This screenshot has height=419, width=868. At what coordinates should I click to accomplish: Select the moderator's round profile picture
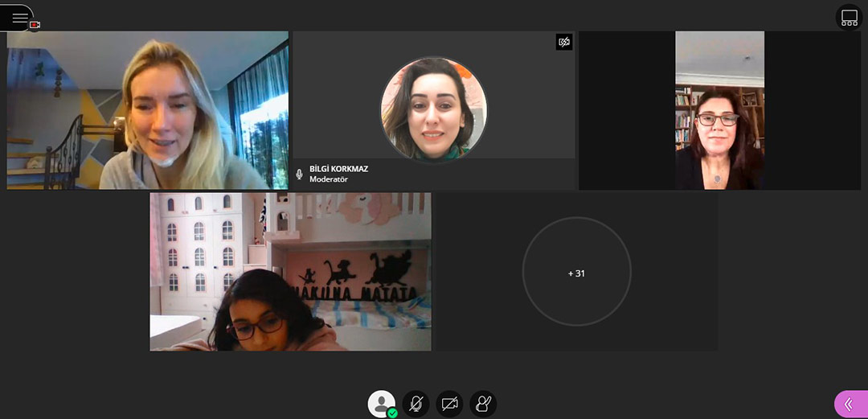tap(433, 109)
